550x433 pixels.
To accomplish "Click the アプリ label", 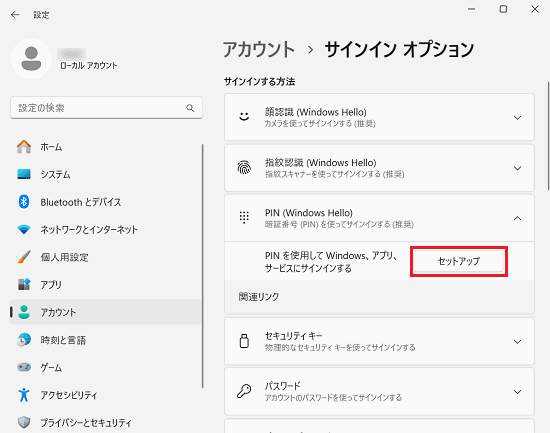I will (x=51, y=285).
